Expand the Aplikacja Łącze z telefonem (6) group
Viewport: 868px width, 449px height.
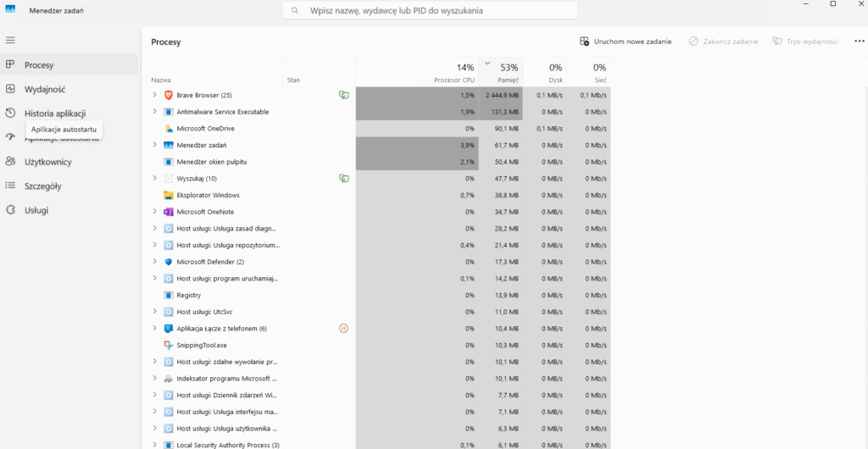(x=154, y=329)
